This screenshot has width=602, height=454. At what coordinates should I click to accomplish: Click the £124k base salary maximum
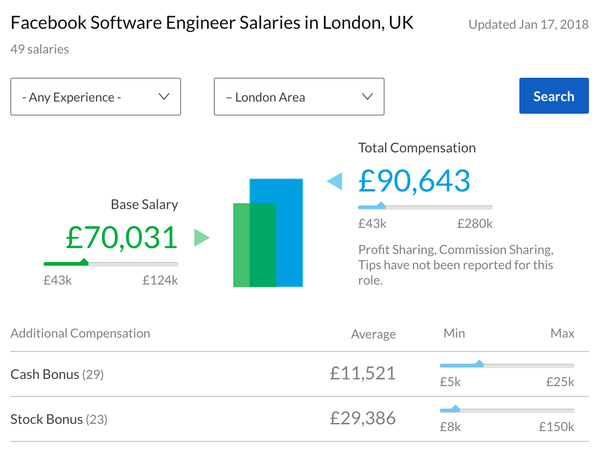click(x=160, y=281)
